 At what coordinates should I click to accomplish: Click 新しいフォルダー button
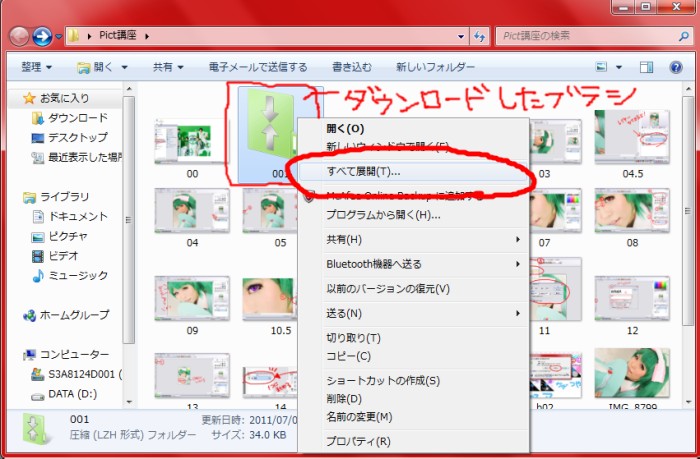click(x=435, y=67)
